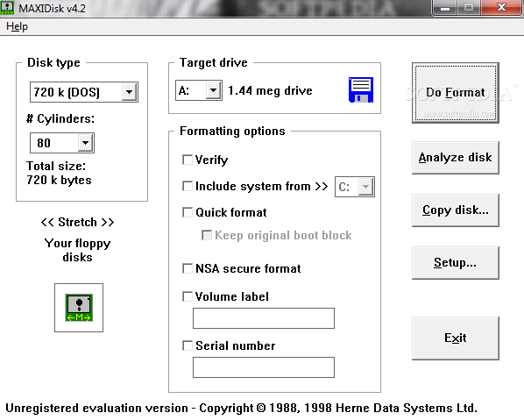Click the Do Format button
Image resolution: width=524 pixels, height=420 pixels.
pyautogui.click(x=456, y=93)
